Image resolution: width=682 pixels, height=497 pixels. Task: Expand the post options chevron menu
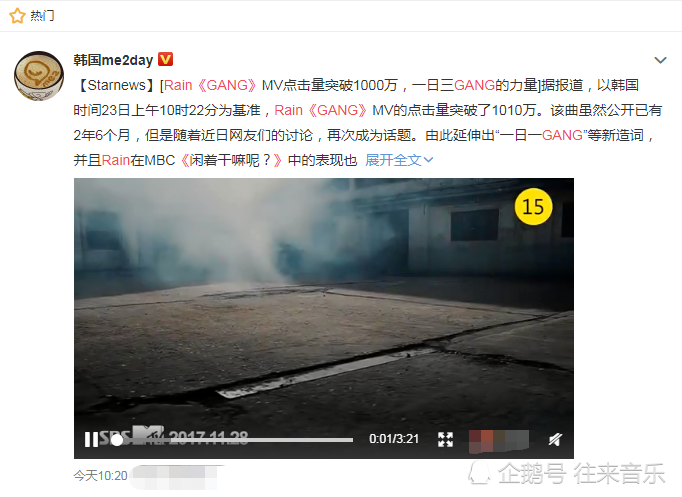660,60
